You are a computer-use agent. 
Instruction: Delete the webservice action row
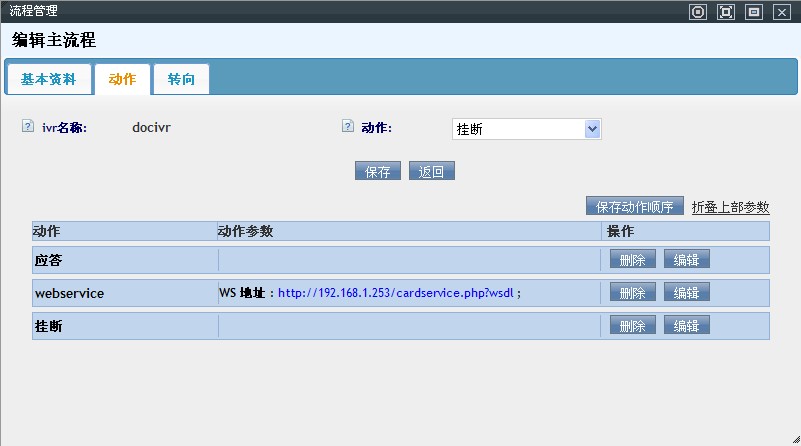point(633,293)
